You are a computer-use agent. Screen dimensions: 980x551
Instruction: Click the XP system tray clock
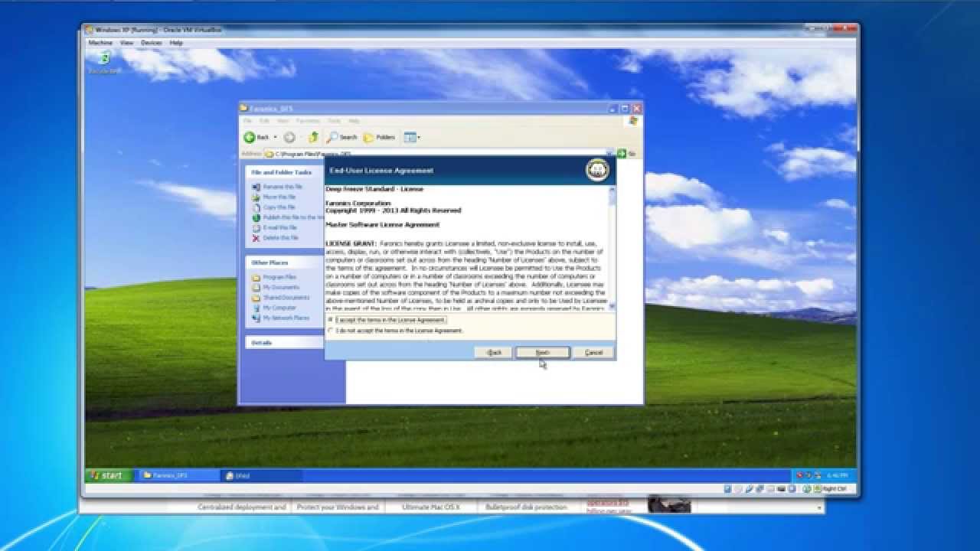click(x=837, y=475)
